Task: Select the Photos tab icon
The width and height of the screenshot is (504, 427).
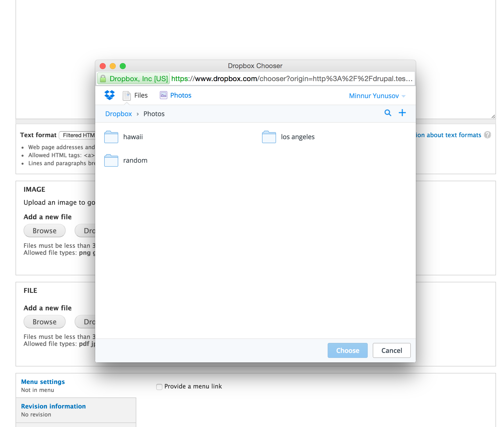Action: tap(164, 95)
